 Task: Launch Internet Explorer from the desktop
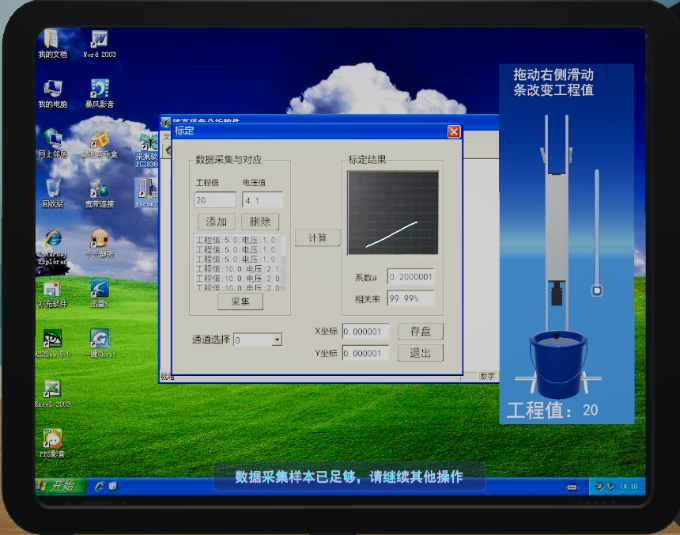point(52,239)
